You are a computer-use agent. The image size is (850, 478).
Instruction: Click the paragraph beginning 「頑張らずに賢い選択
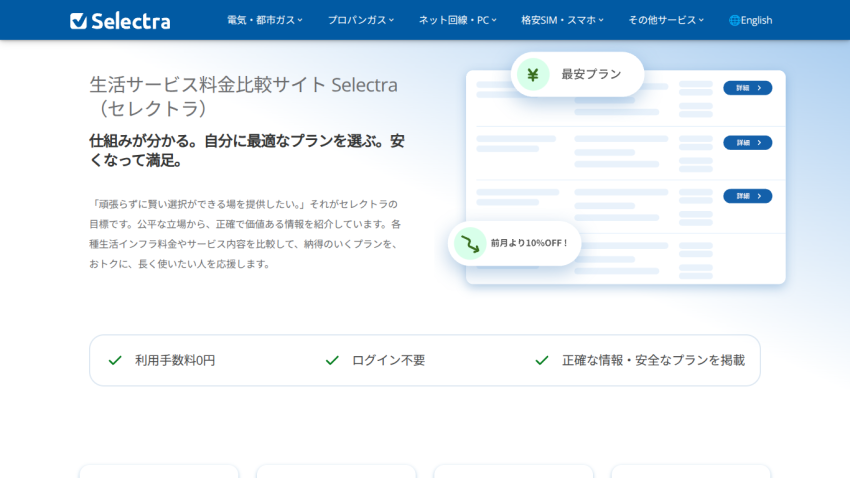[245, 234]
